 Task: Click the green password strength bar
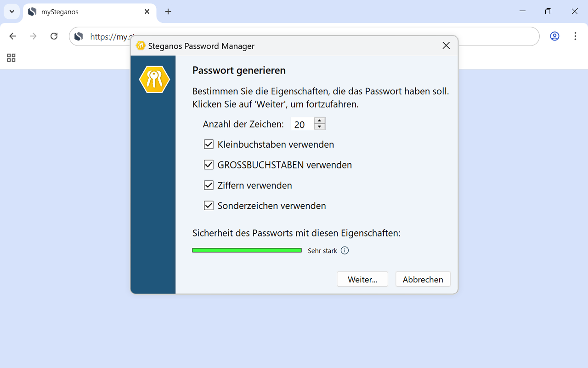pos(247,250)
